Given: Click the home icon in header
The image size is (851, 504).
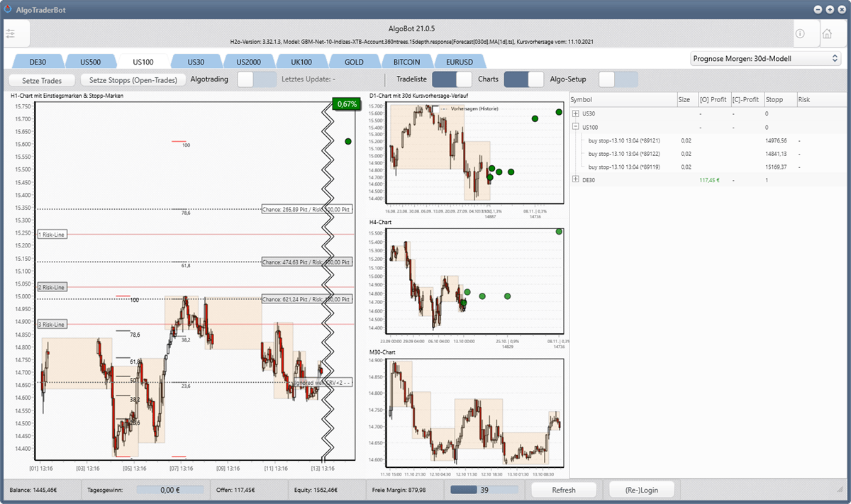Looking at the screenshot, I should pyautogui.click(x=826, y=34).
